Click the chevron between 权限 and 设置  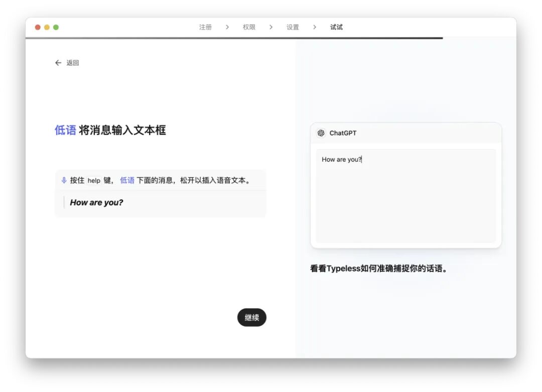270,27
